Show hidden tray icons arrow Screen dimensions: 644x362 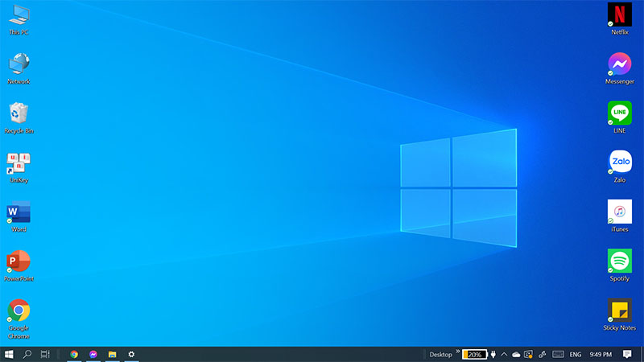coord(504,355)
